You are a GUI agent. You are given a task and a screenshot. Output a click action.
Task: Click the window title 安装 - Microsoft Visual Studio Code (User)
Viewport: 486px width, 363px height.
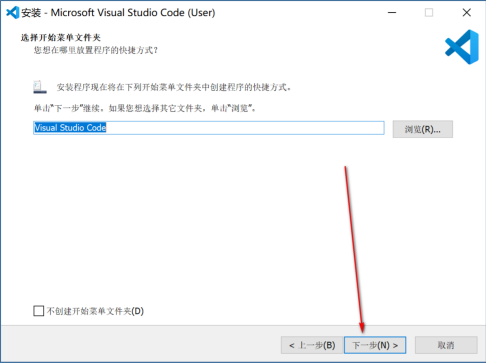click(x=118, y=13)
